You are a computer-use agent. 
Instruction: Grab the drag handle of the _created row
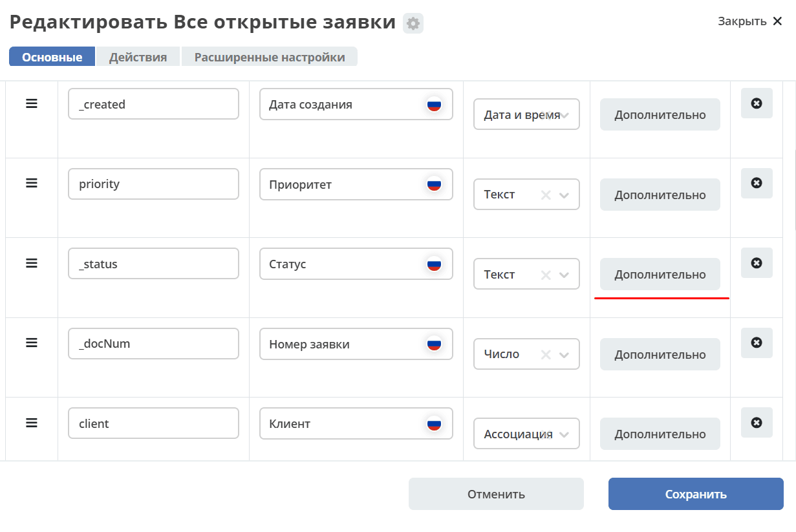coord(32,103)
